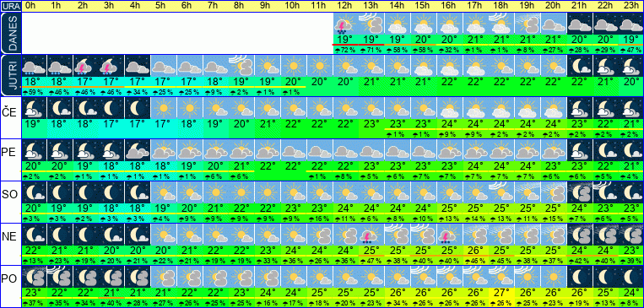Image resolution: width=644 pixels, height=308 pixels.
Task: Click the NE 13h thunderstorm icon
Action: tap(371, 235)
